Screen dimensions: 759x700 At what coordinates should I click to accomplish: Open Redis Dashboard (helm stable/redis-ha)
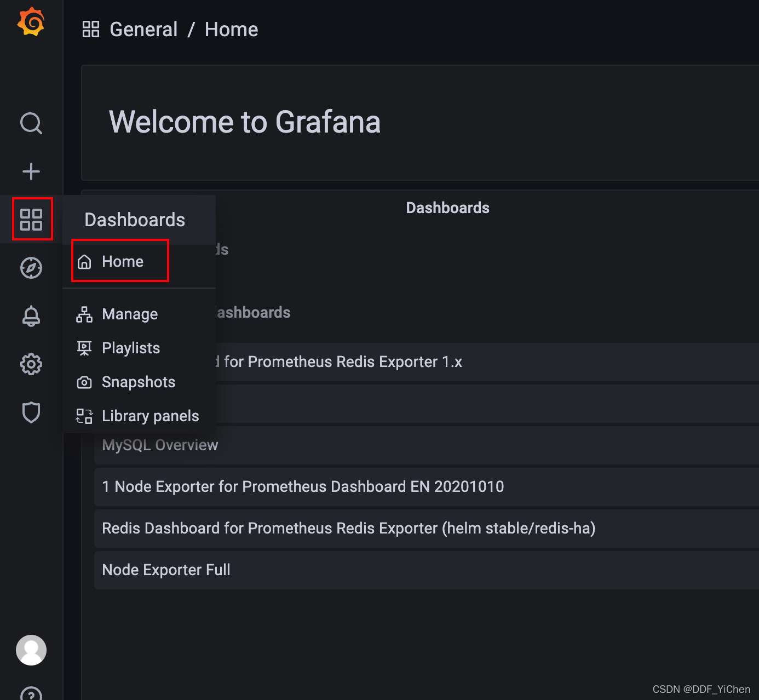pos(427,528)
